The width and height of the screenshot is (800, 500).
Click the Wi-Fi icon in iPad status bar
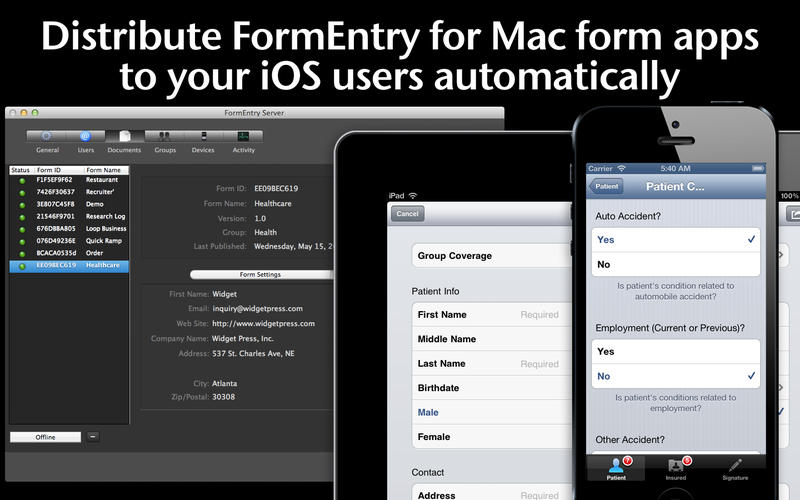pos(413,196)
